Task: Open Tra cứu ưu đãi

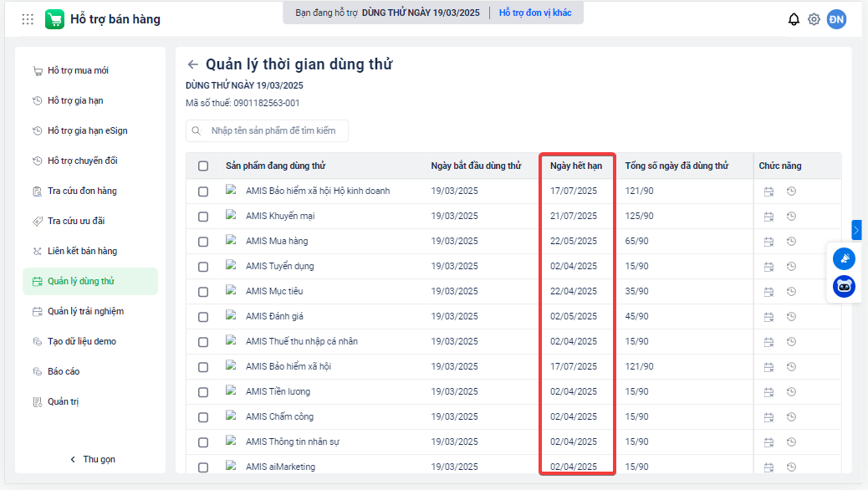Action: 90,221
